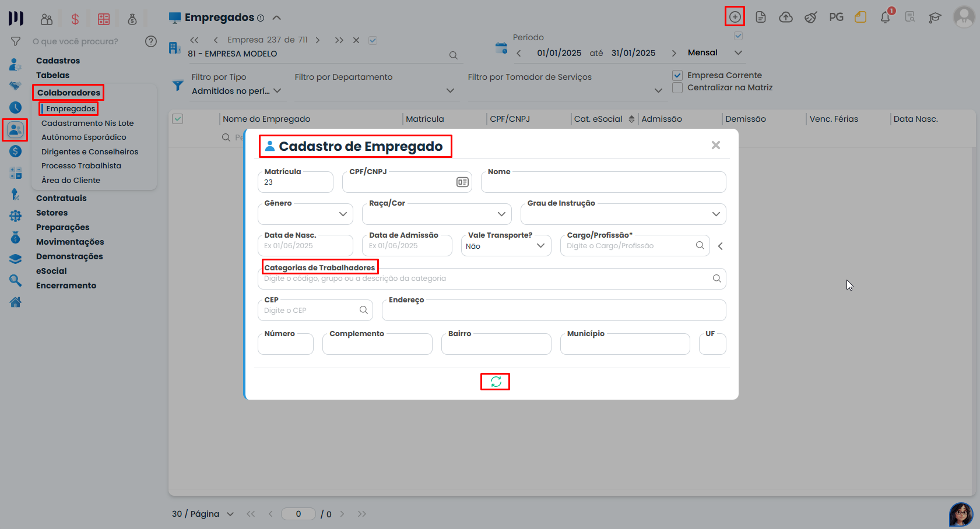Search Cargo/Profissão with magnifier icon
Screen dimensions: 980x529
tap(700, 245)
